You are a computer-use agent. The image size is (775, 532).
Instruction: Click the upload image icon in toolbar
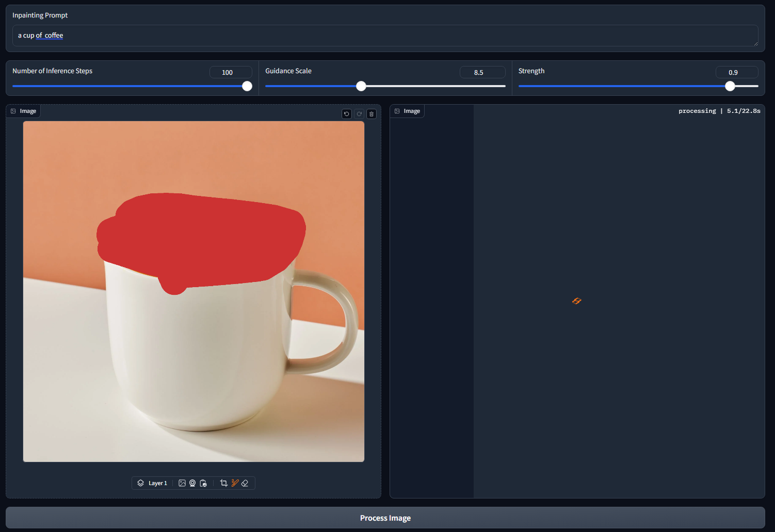(x=182, y=483)
